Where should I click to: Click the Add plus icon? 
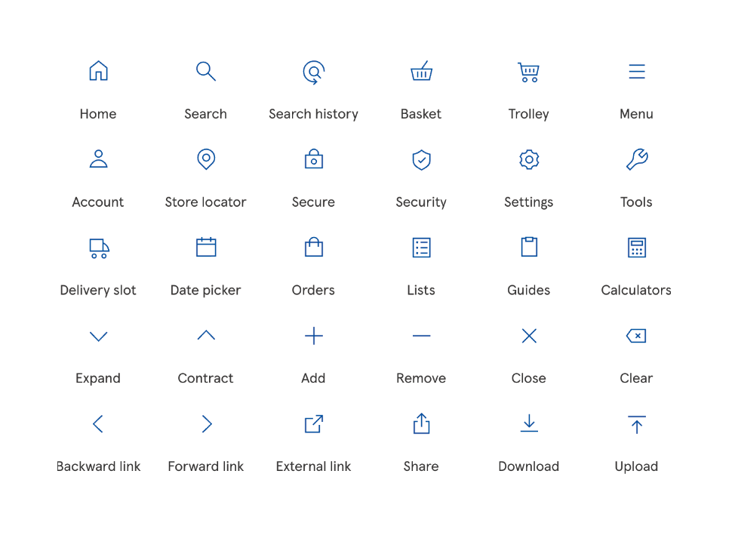(314, 336)
